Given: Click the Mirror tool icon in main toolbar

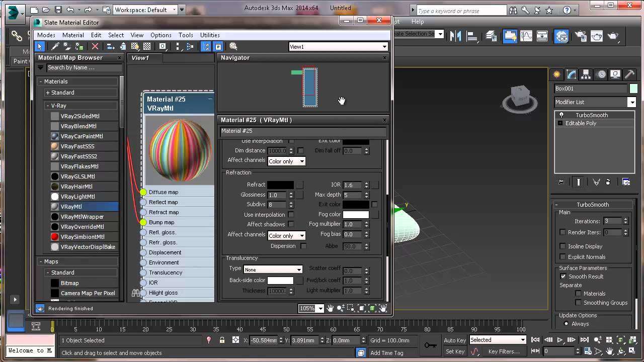Looking at the screenshot, I should tap(455, 36).
